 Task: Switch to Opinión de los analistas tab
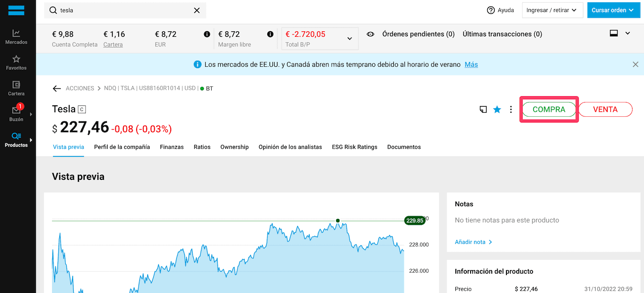click(x=290, y=147)
